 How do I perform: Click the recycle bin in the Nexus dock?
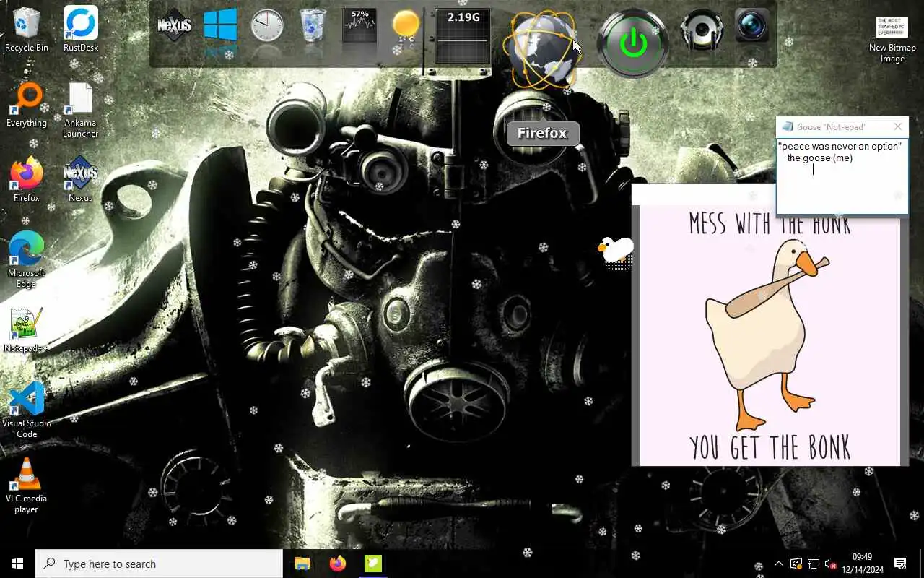click(313, 26)
